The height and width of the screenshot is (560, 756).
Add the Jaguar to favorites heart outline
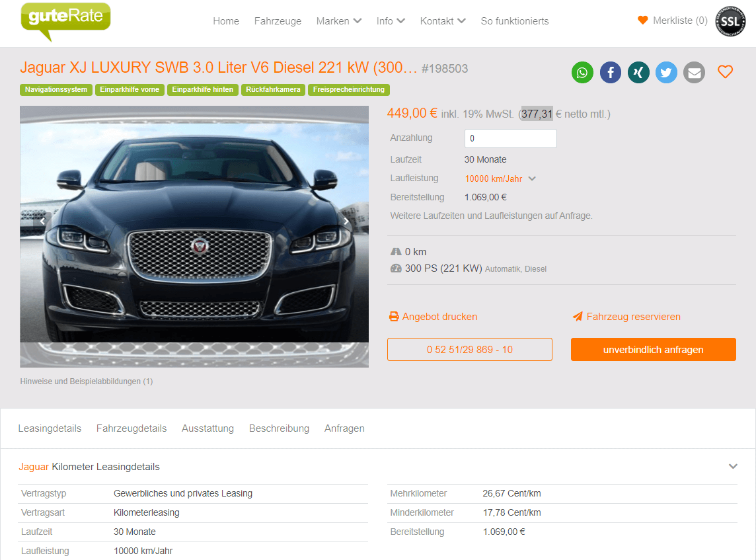725,72
